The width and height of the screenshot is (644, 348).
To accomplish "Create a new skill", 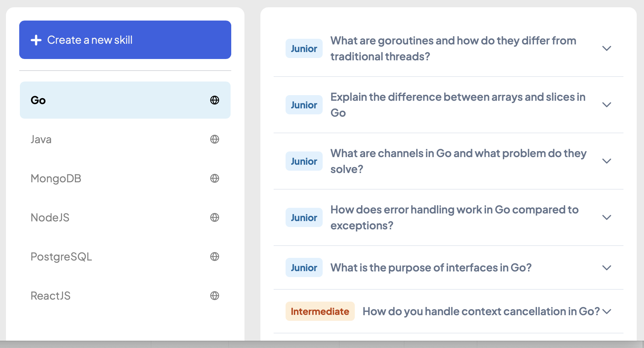I will pos(125,40).
